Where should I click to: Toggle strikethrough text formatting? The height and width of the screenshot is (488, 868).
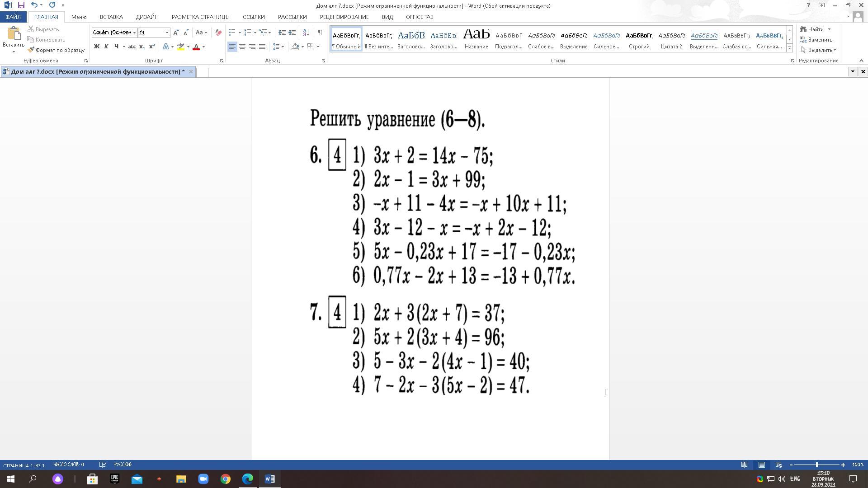(132, 47)
